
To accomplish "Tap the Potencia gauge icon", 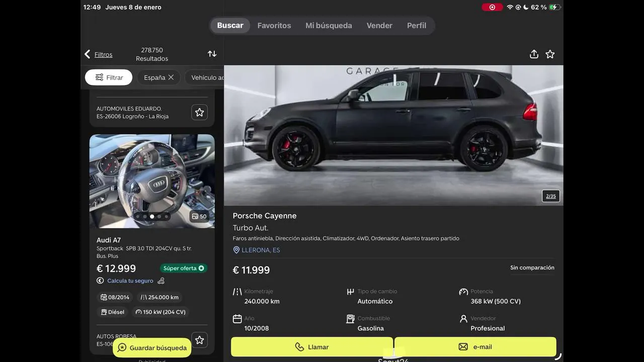I will pyautogui.click(x=463, y=292).
